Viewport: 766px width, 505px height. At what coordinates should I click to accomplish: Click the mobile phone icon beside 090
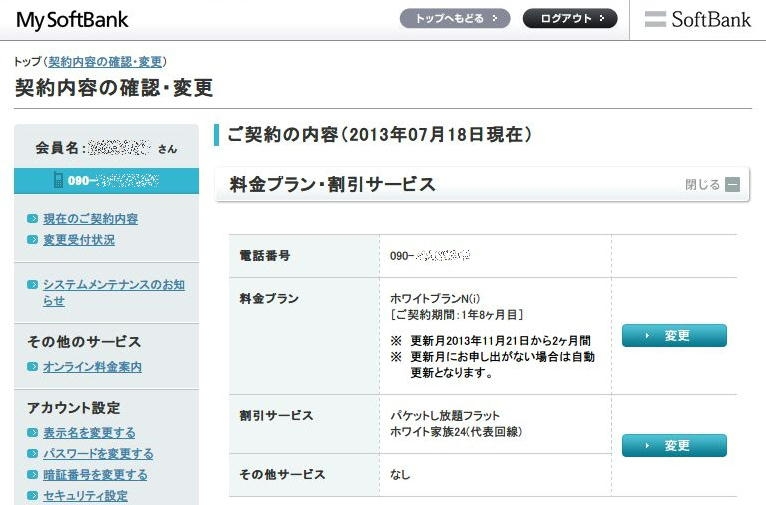click(58, 180)
